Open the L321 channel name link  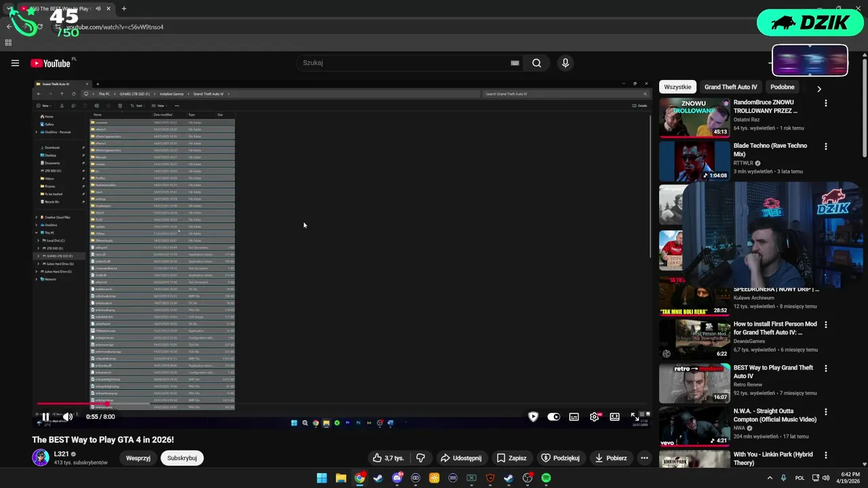[61, 454]
